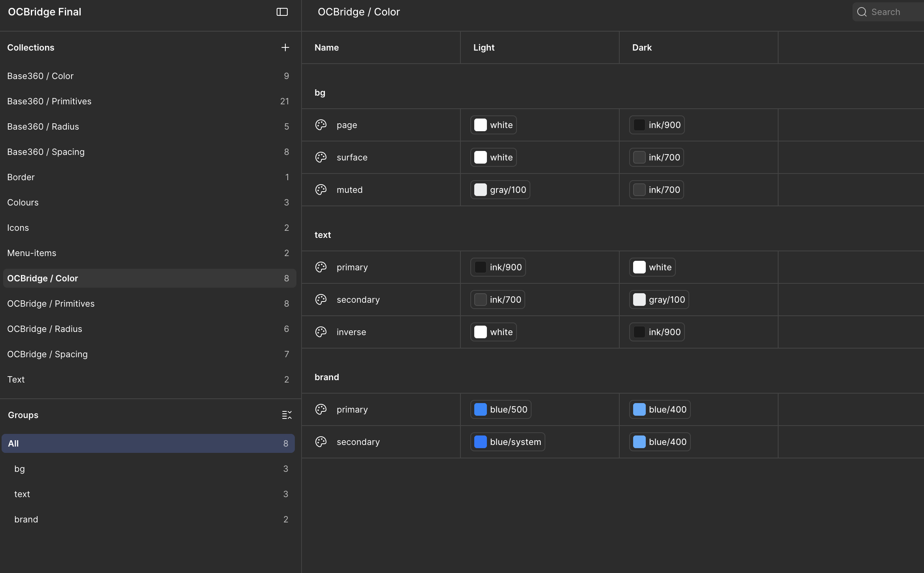The height and width of the screenshot is (573, 924).
Task: Click the search magnifier icon
Action: (862, 12)
